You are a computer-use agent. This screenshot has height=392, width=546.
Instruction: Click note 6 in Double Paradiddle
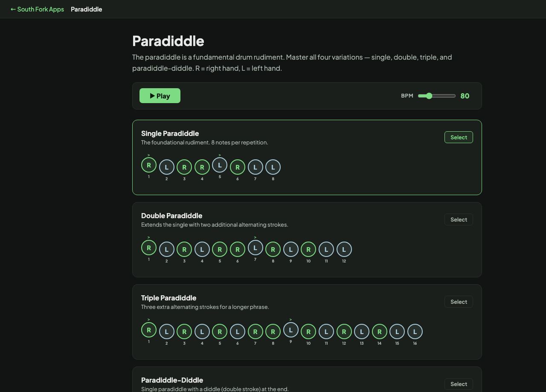(x=238, y=249)
